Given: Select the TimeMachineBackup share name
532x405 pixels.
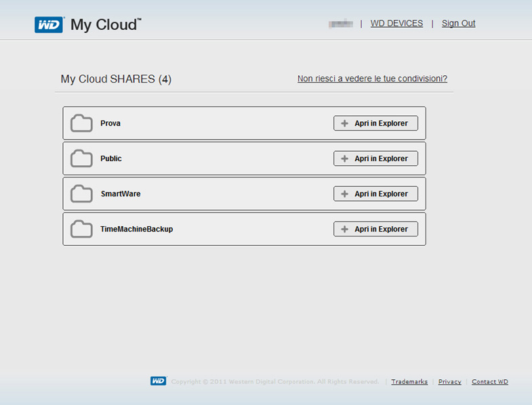Looking at the screenshot, I should pos(137,229).
